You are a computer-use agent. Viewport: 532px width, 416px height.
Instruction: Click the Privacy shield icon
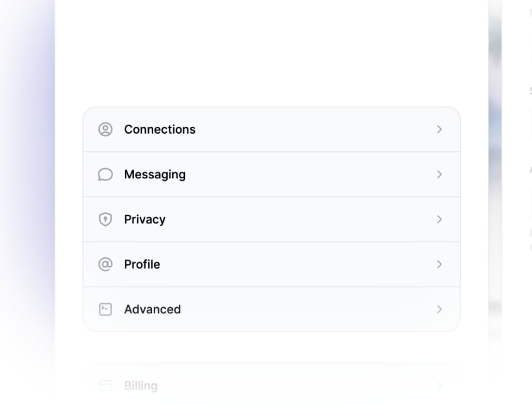click(x=105, y=219)
